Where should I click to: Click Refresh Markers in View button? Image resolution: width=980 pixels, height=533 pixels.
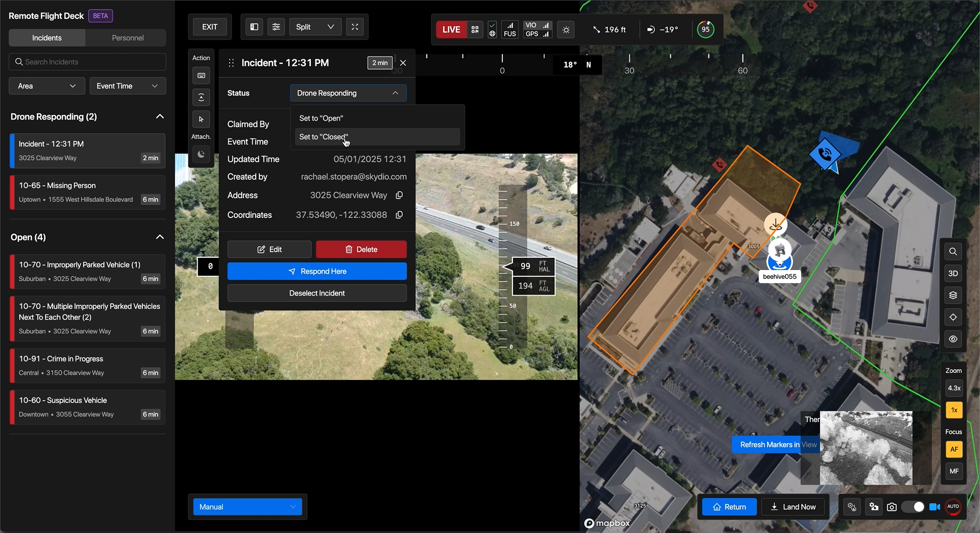pos(776,445)
